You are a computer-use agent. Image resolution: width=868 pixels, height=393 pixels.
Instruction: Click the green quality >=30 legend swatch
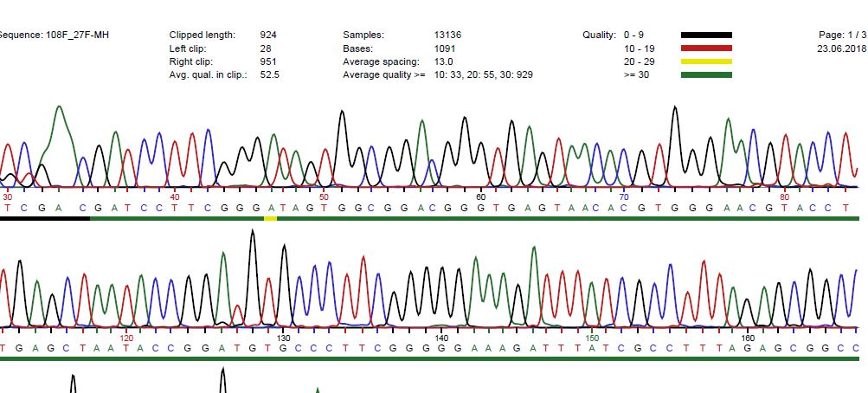(706, 75)
